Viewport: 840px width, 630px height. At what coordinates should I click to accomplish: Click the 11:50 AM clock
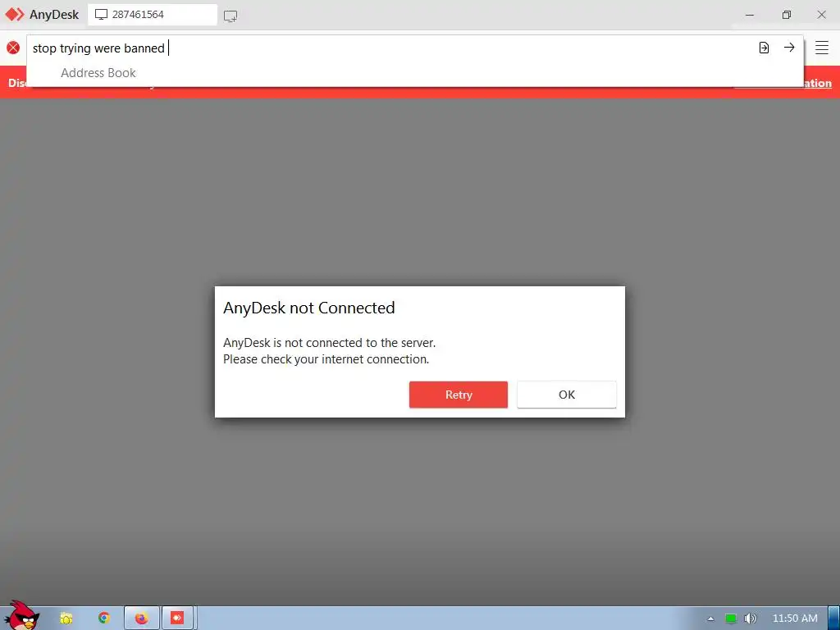coord(795,619)
